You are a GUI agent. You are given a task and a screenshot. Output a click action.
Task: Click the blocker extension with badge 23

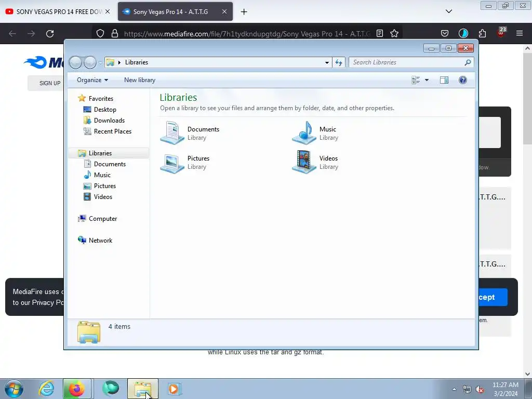click(501, 32)
